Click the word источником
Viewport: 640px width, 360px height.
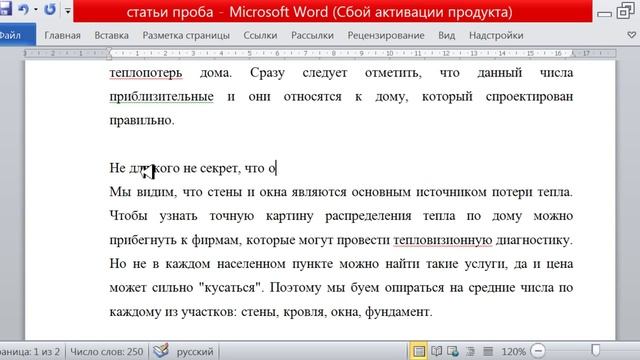451,192
